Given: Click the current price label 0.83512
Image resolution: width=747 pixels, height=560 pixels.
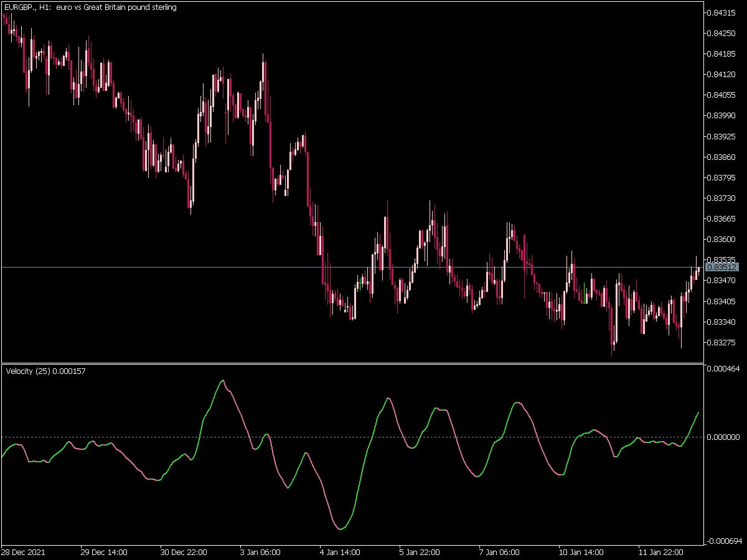Looking at the screenshot, I should click(x=722, y=267).
